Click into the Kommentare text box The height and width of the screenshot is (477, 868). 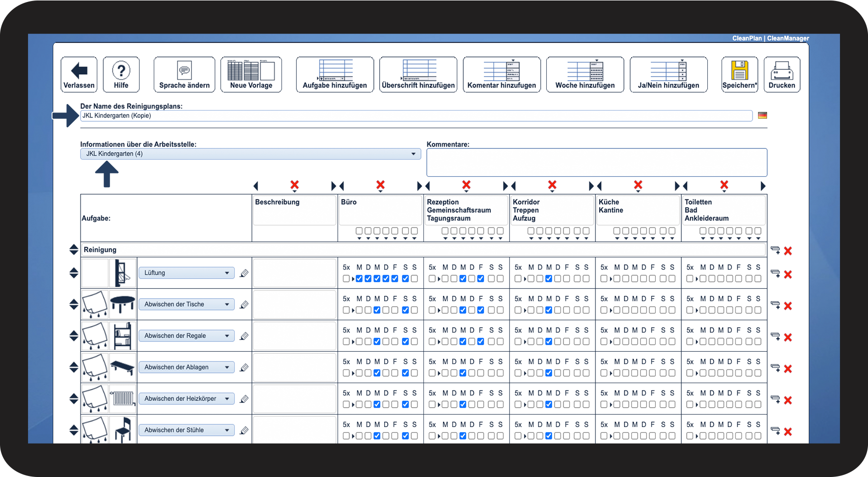597,163
